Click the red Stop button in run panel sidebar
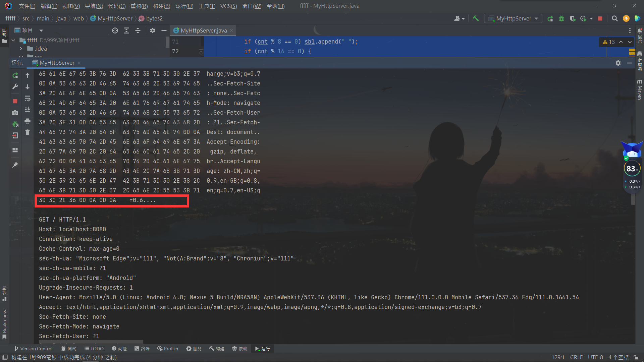This screenshot has height=362, width=644. (15, 101)
